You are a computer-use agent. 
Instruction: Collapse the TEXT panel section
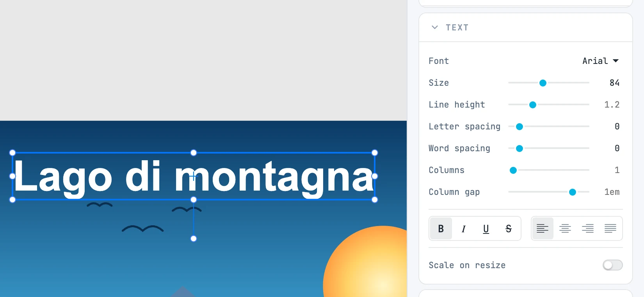[x=435, y=27]
